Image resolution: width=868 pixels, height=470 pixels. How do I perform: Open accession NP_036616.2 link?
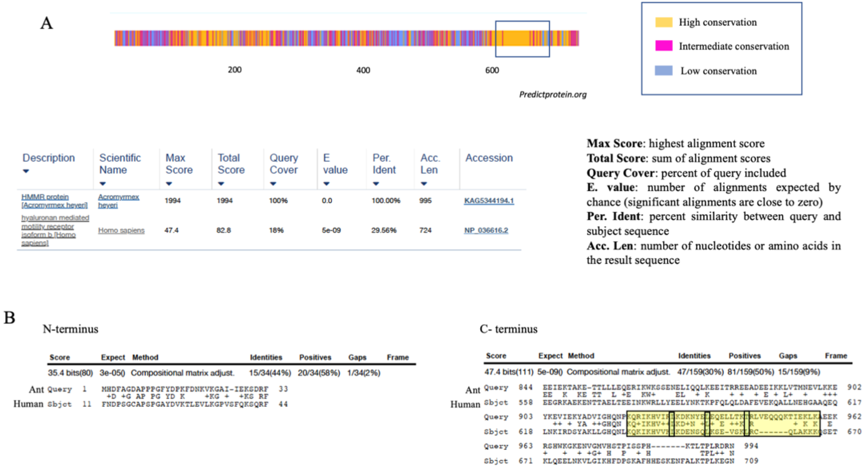(486, 231)
